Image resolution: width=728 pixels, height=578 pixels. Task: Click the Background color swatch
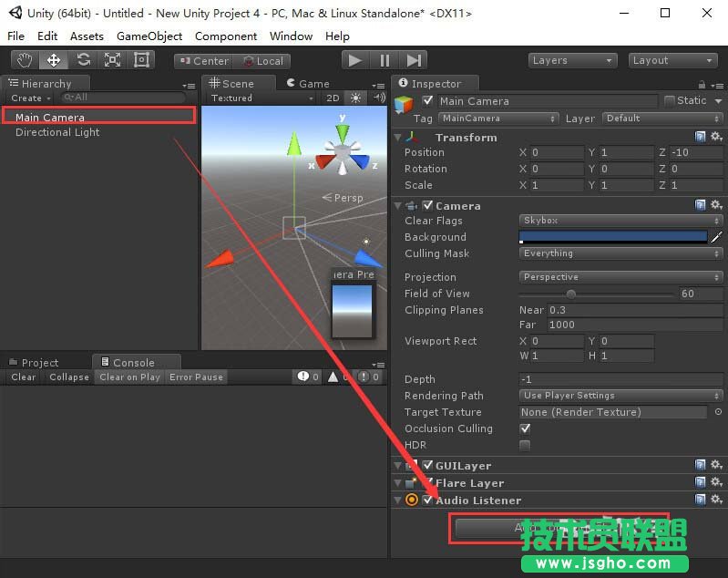tap(613, 237)
